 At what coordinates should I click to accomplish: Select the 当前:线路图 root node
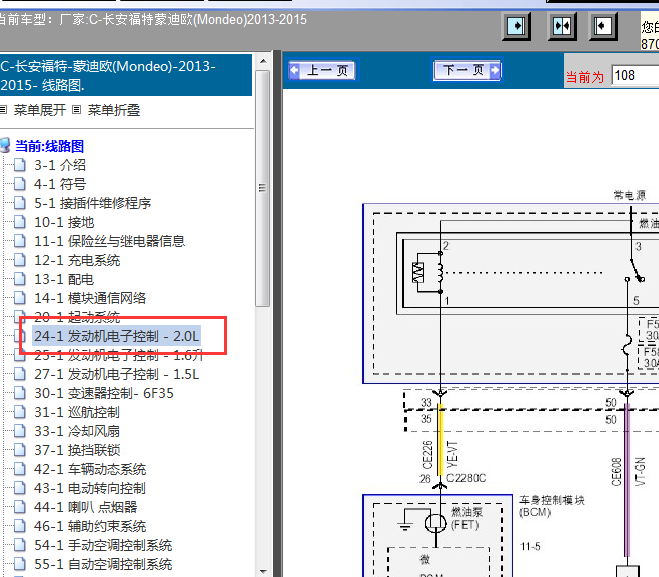tap(50, 146)
